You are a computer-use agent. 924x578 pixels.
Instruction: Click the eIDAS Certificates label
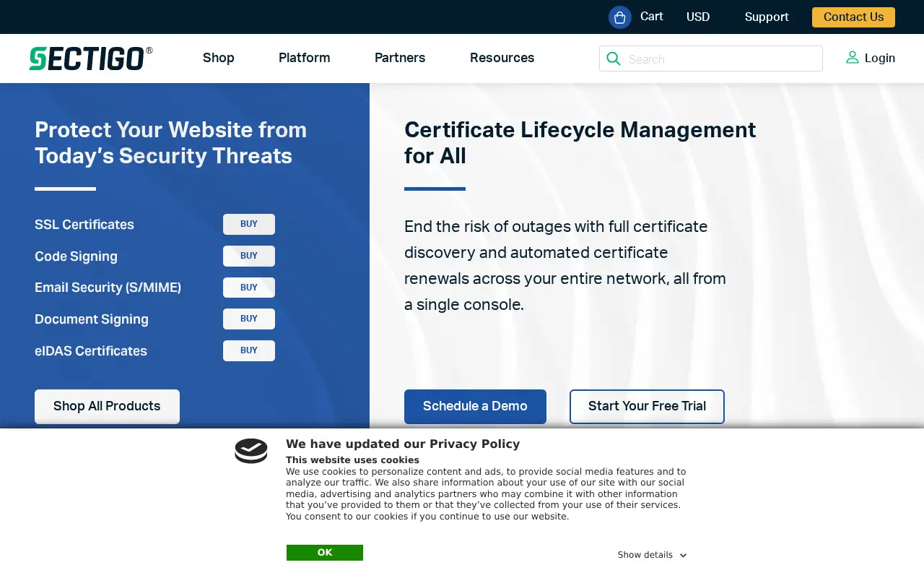coord(91,351)
